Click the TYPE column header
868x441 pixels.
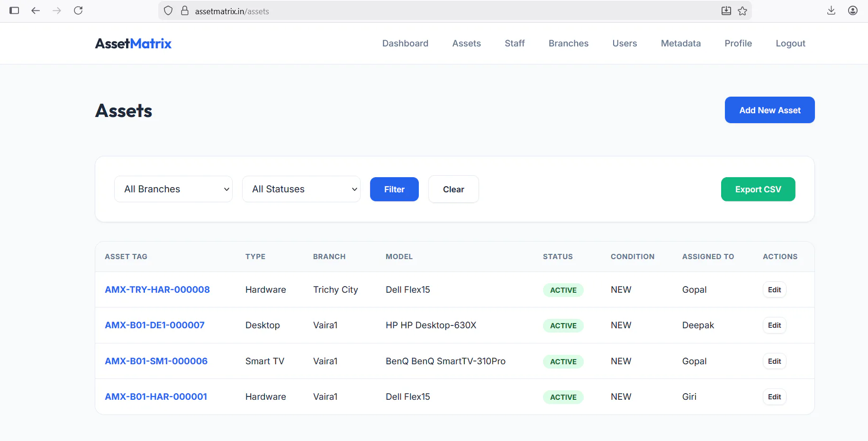point(255,256)
